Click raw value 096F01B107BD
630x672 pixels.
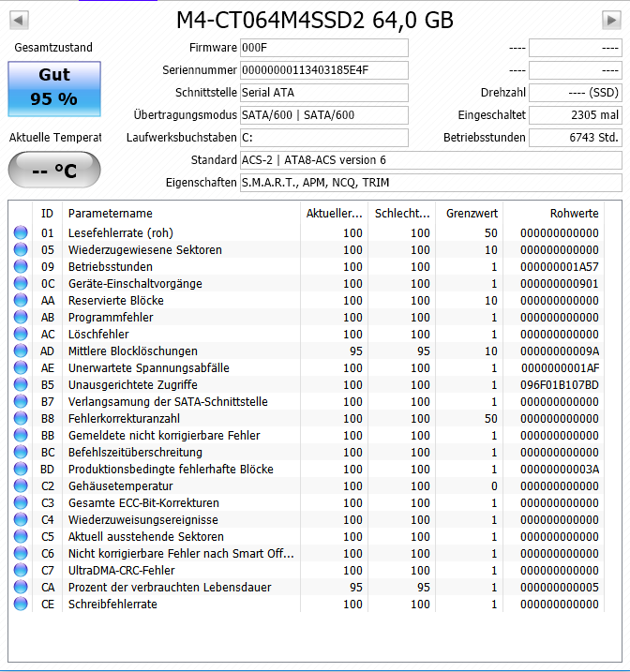560,385
